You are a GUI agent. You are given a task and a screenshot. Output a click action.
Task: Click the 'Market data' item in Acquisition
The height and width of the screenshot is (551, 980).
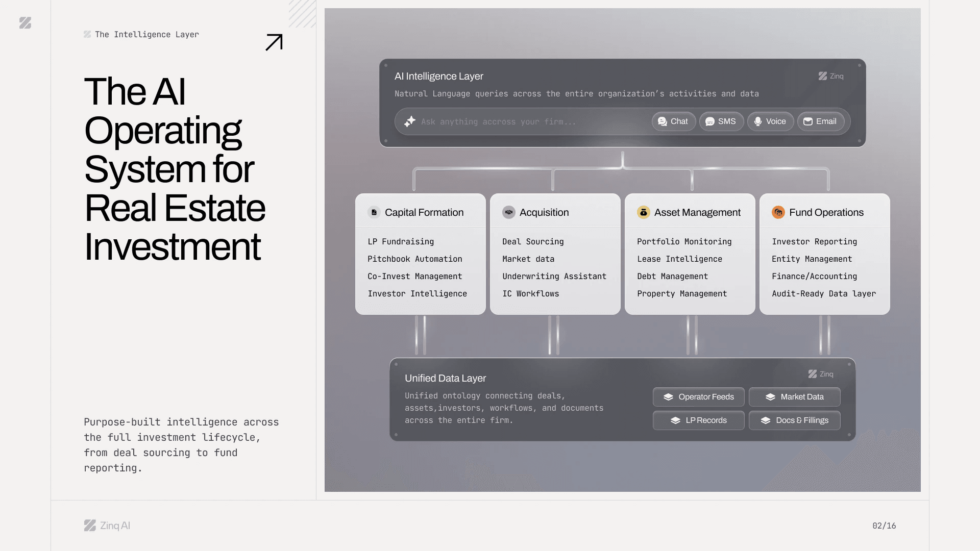click(x=528, y=259)
